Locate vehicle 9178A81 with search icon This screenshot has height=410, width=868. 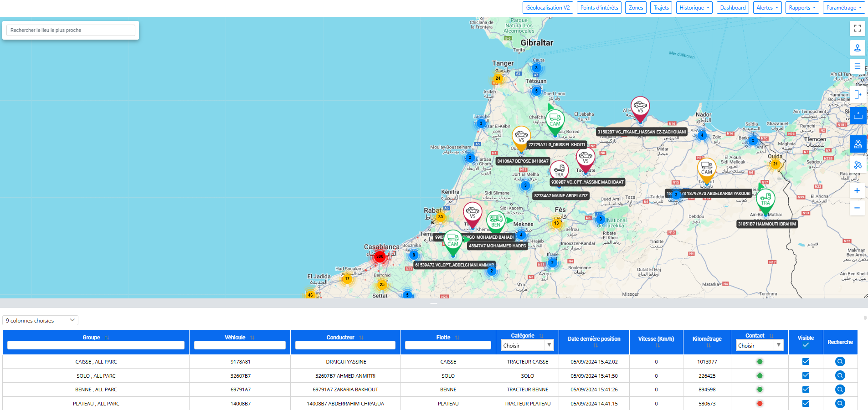coord(840,362)
